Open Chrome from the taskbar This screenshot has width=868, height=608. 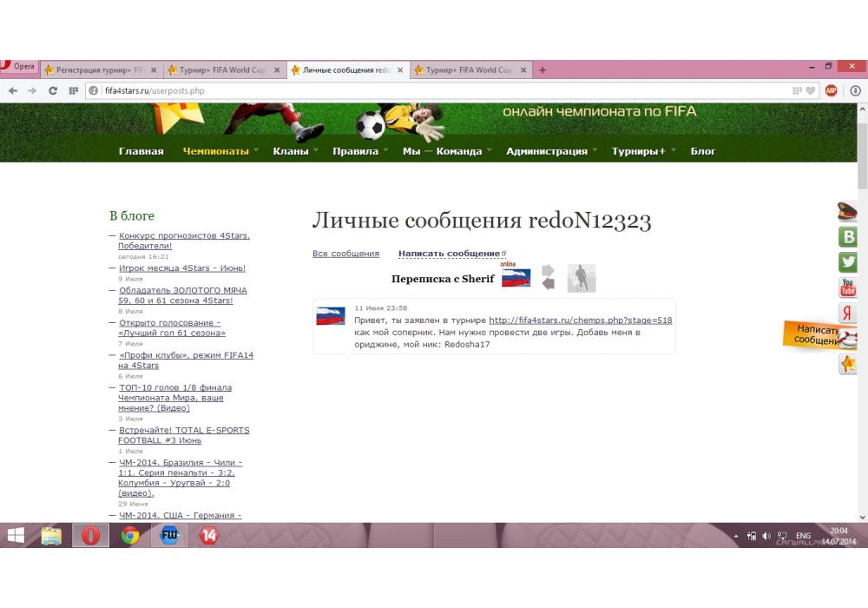point(130,536)
